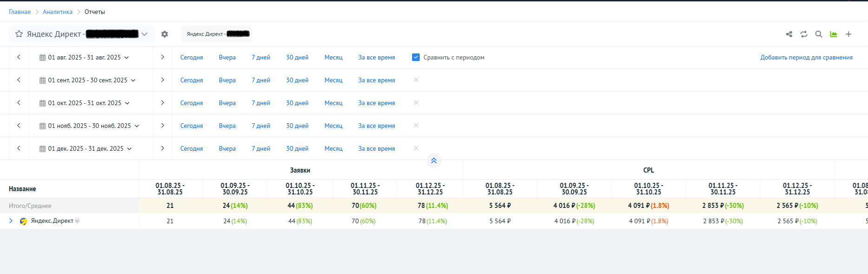Click Итого row value '4 016 ₽ (-28%)'

point(574,206)
